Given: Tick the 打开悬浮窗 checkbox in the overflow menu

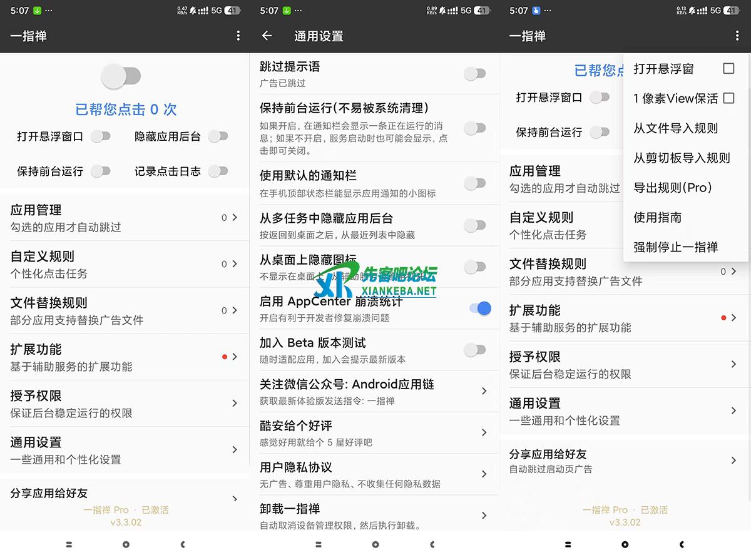Looking at the screenshot, I should pyautogui.click(x=728, y=69).
